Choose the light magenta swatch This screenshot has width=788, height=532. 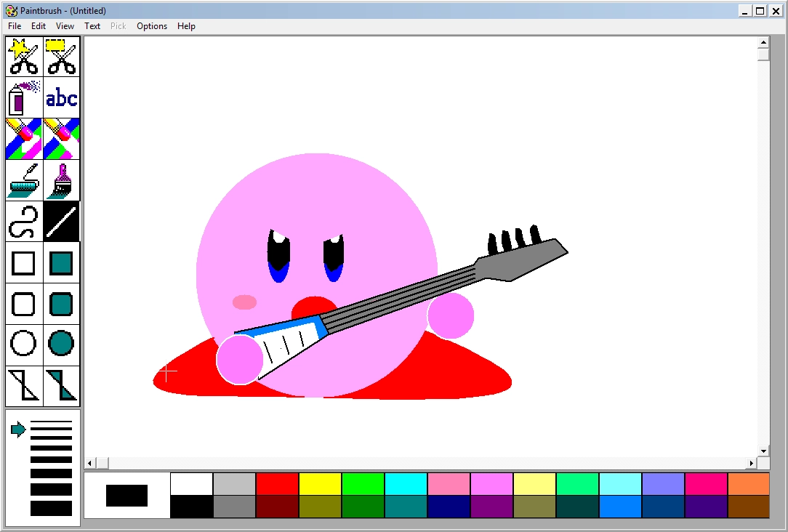491,484
